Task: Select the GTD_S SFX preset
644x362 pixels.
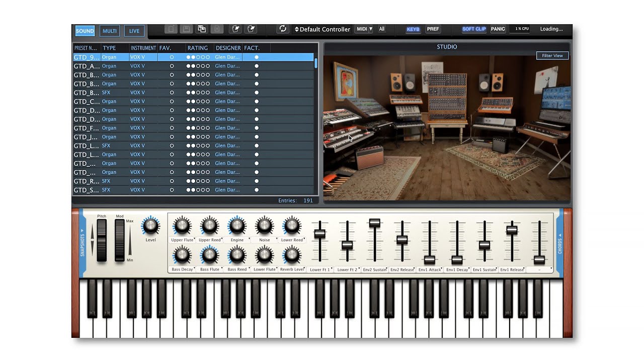Action: pyautogui.click(x=193, y=190)
